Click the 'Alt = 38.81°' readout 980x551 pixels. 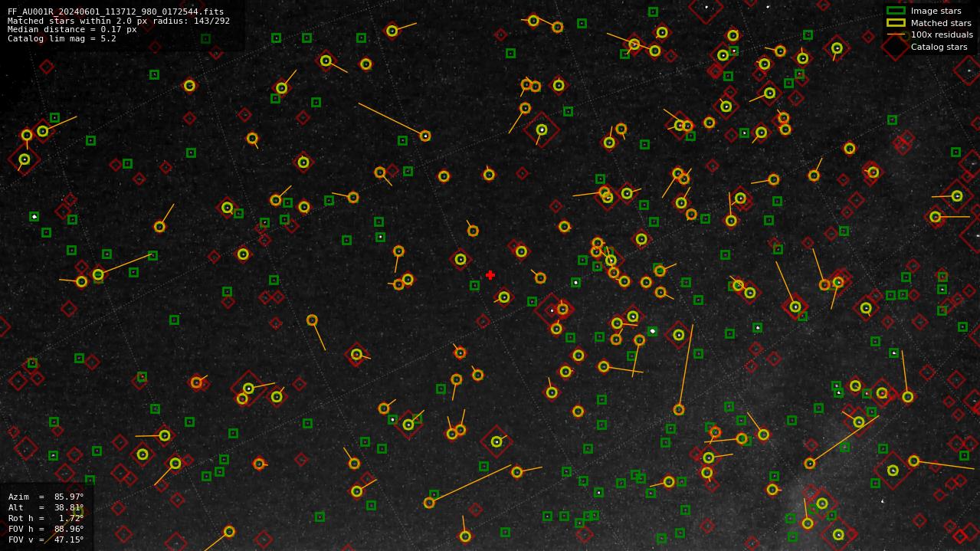click(46, 507)
